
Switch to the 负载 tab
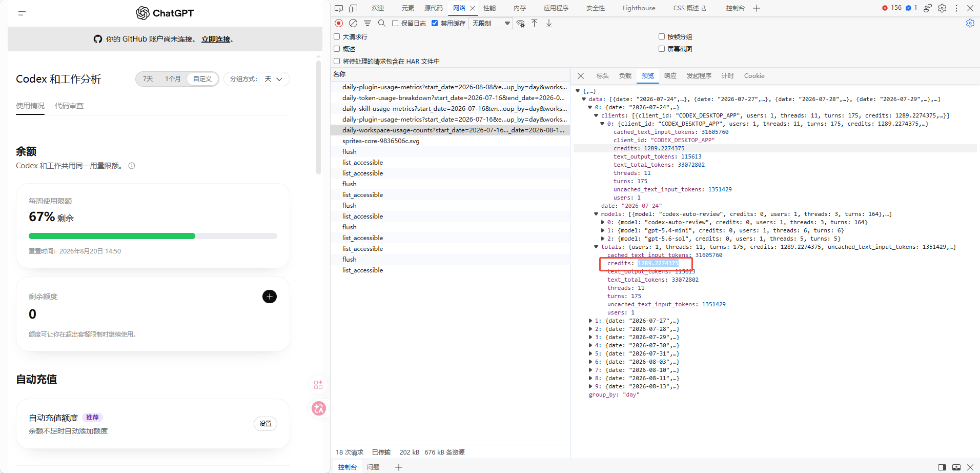coord(625,76)
